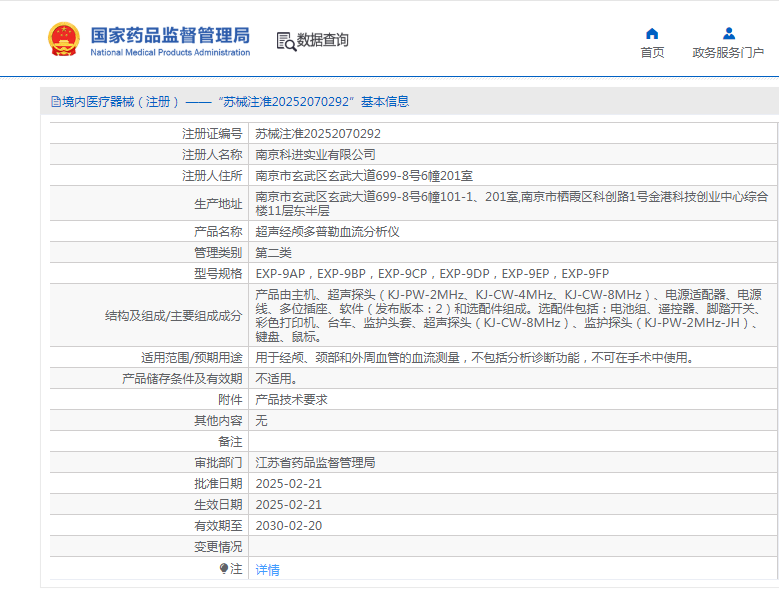
Task: Open the 政务服务门户 navigation item
Action: point(728,53)
